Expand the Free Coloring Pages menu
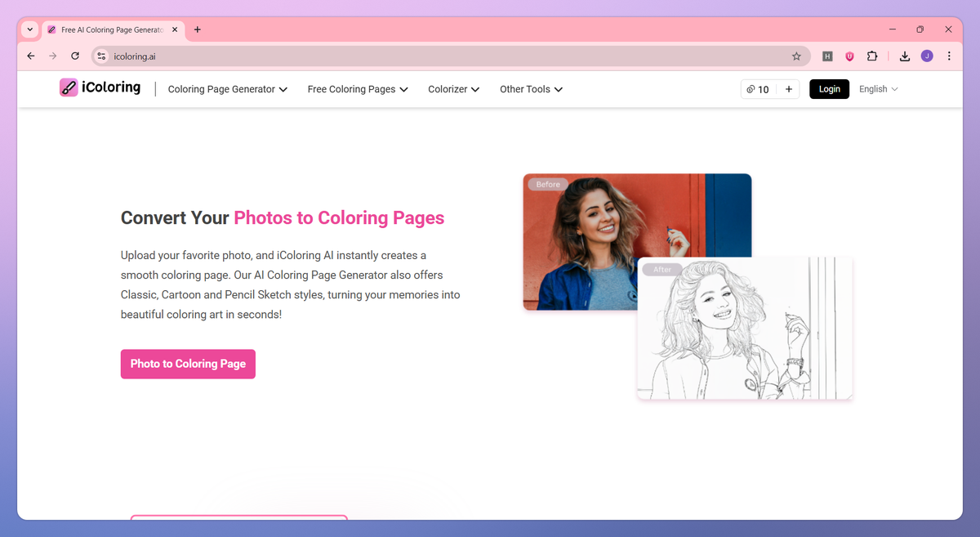980x537 pixels. (x=358, y=89)
